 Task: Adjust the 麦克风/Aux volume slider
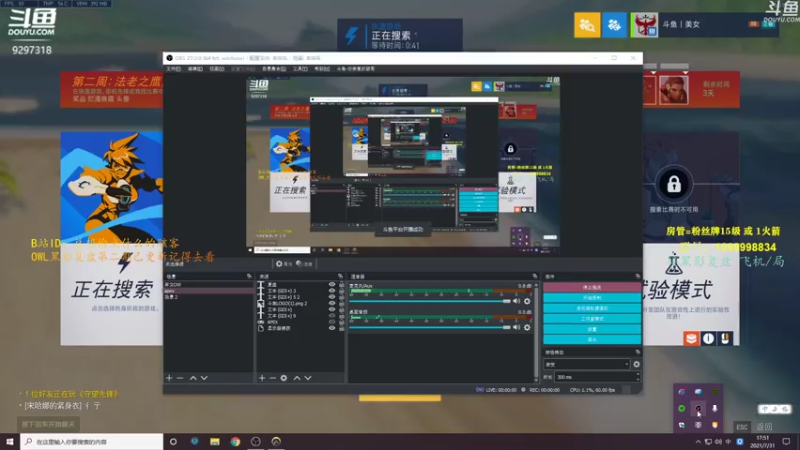[x=430, y=301]
